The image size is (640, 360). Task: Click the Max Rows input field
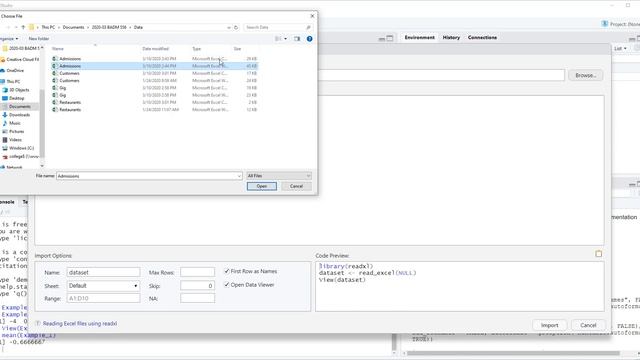point(198,272)
